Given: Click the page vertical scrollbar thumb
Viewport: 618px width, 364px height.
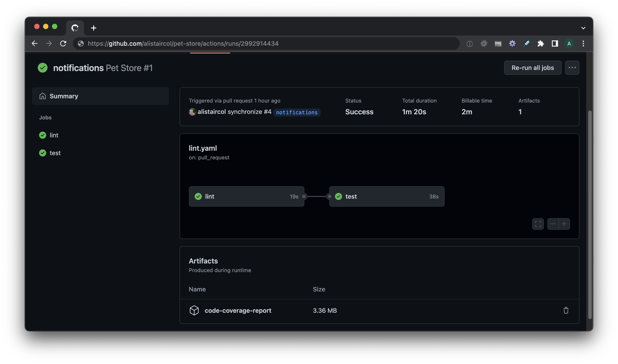Looking at the screenshot, I should (590, 215).
